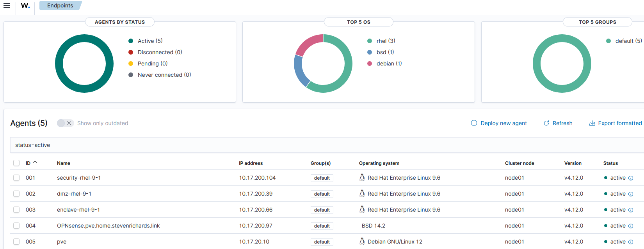
Task: Click info icon for dmz-rhel-9-1 status
Action: coord(631,194)
